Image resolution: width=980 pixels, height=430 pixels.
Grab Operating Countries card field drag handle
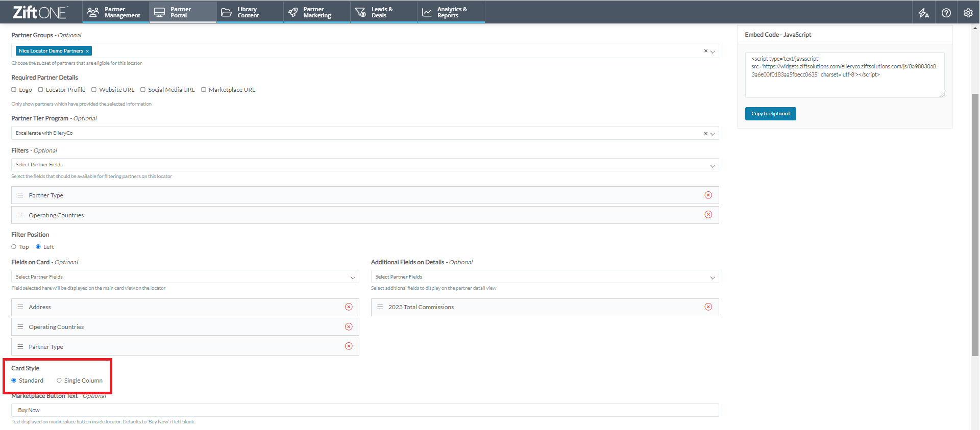pos(20,327)
